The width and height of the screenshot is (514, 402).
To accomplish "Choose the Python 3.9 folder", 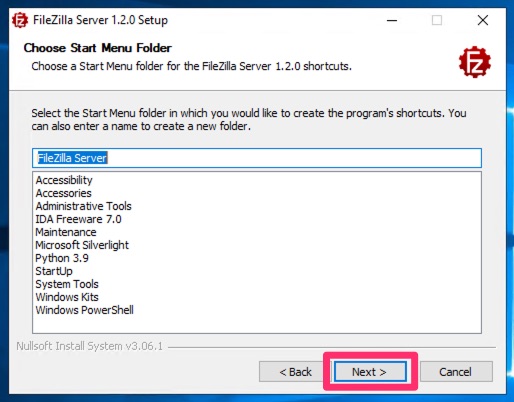I will click(62, 258).
